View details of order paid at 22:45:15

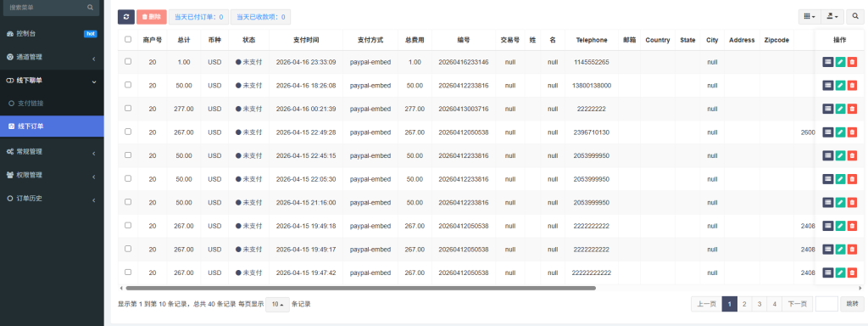pos(827,156)
